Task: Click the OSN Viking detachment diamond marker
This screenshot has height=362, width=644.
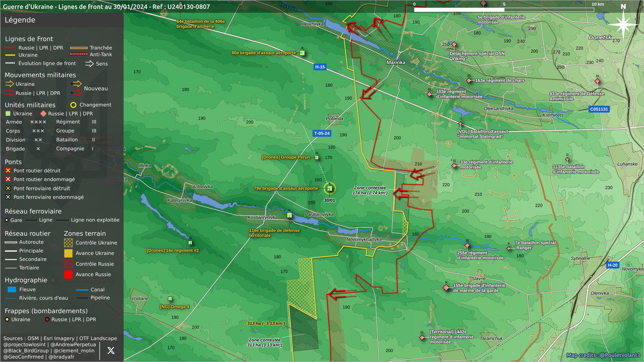Action: click(454, 44)
